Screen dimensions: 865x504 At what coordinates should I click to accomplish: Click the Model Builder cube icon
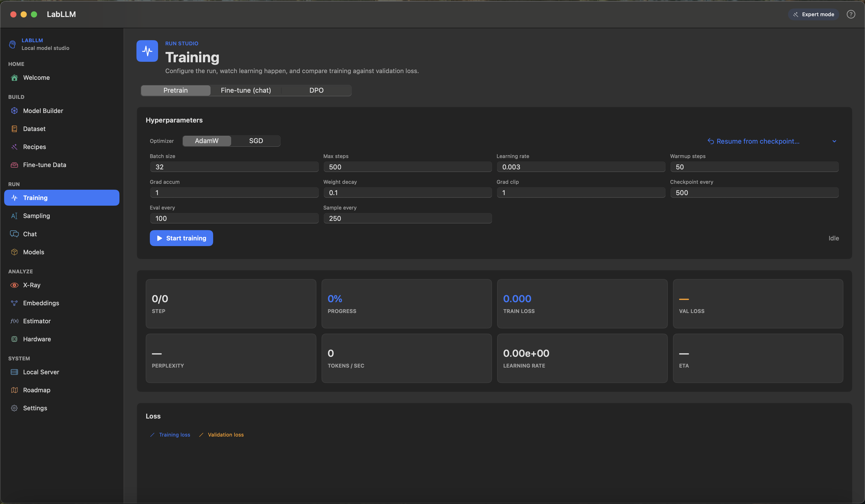[x=14, y=111]
